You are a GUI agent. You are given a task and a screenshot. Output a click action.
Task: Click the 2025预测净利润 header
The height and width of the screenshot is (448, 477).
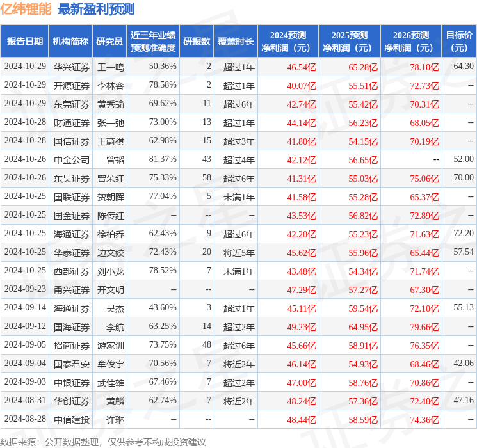click(x=350, y=42)
